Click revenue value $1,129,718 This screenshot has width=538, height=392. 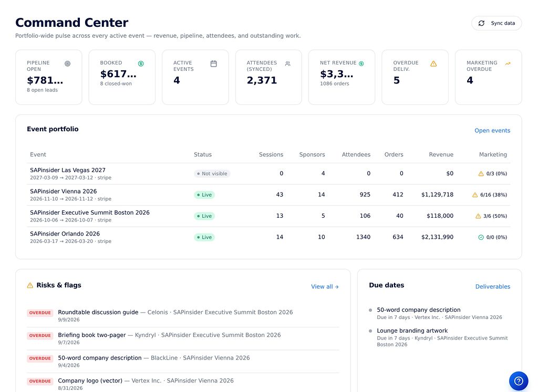click(x=437, y=195)
